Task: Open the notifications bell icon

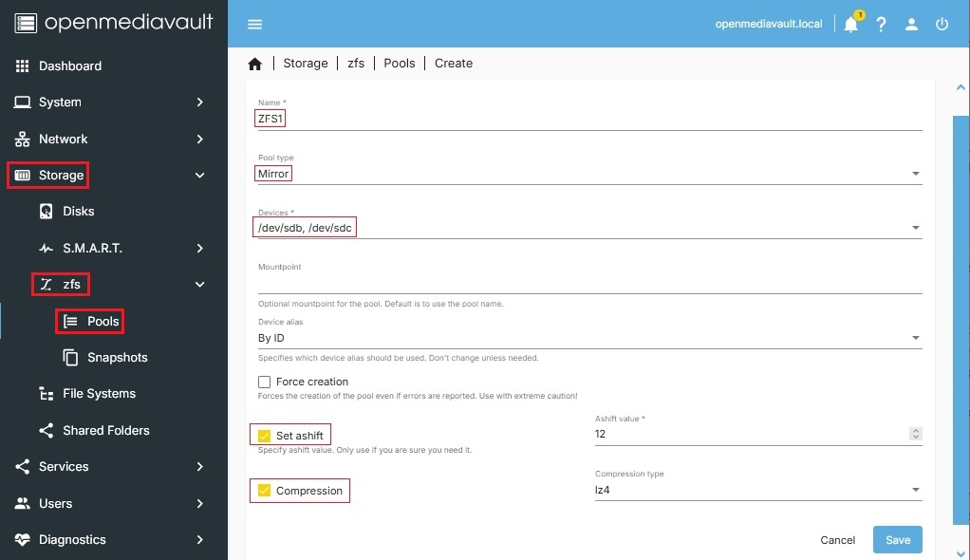Action: (850, 25)
